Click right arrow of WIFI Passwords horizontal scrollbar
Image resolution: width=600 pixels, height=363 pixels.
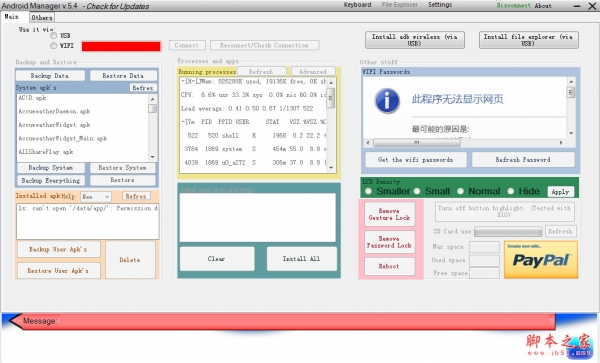tap(561, 143)
